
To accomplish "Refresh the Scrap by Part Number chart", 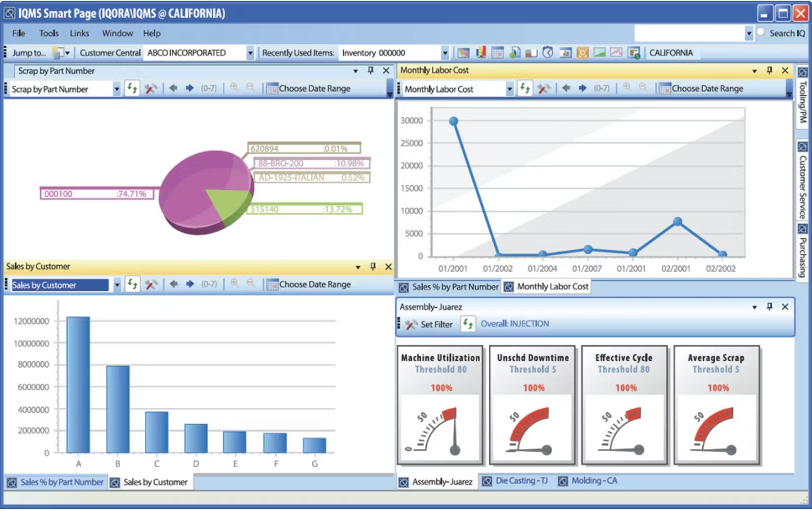I will point(132,88).
